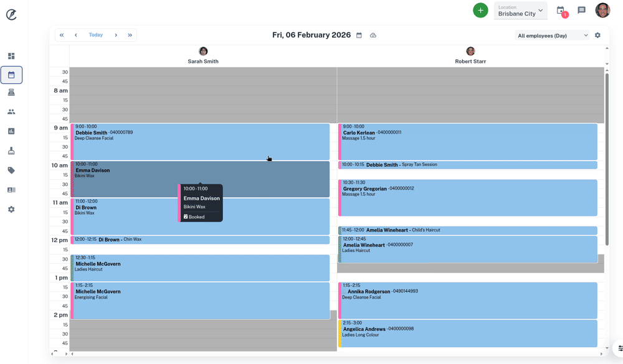Open the calendar notifications icon with badge

[x=561, y=11]
